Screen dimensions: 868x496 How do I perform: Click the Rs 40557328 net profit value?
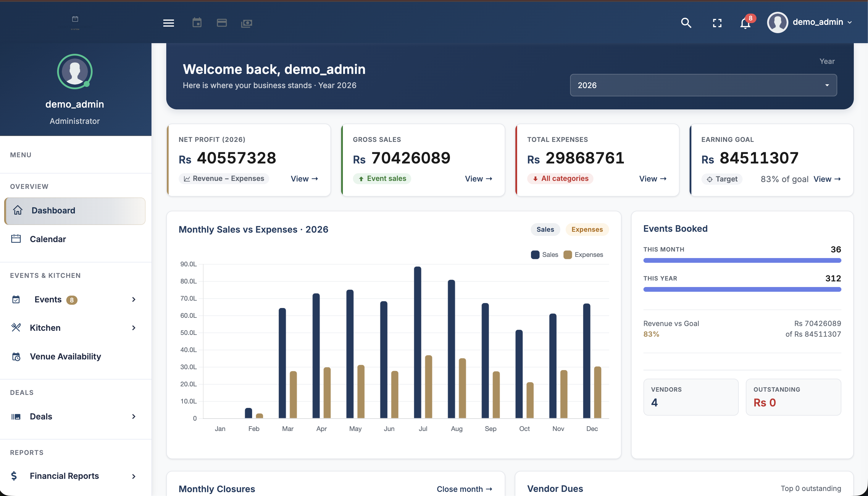228,158
